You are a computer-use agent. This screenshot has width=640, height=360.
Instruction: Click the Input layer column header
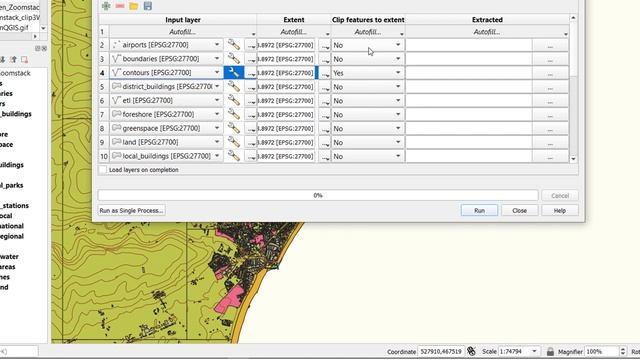pyautogui.click(x=183, y=20)
